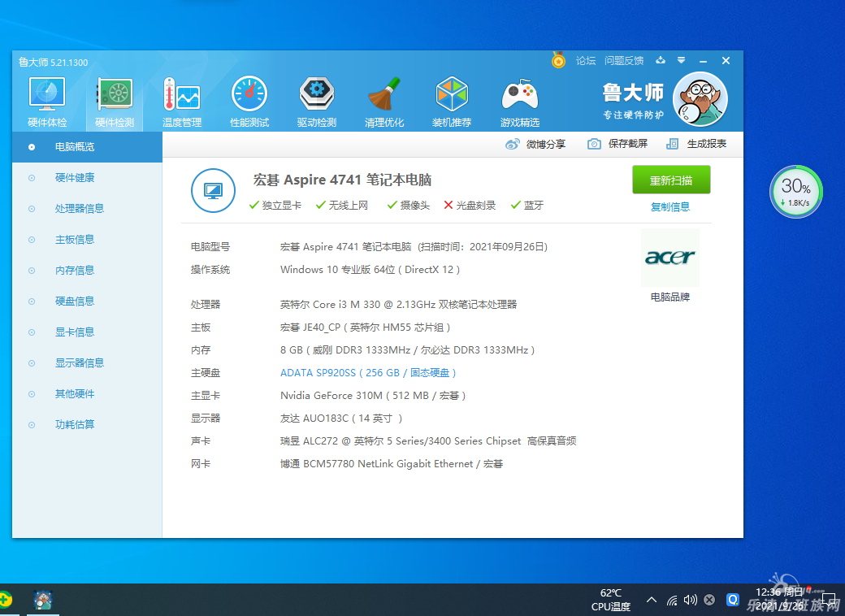Click the gold medal icon in title bar
The width and height of the screenshot is (845, 616).
pyautogui.click(x=558, y=60)
